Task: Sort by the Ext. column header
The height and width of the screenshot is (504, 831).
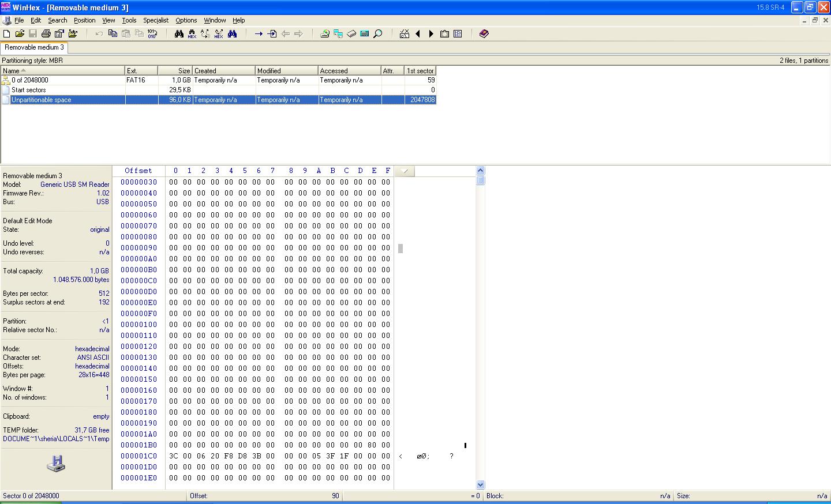Action: [x=141, y=71]
